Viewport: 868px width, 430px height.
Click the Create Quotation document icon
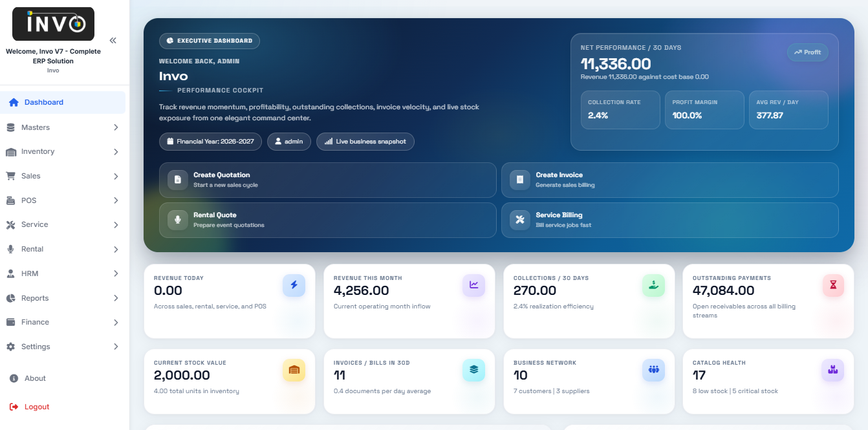178,180
